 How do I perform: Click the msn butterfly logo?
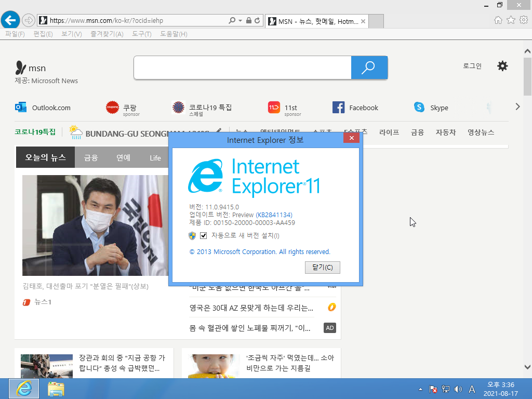[20, 68]
